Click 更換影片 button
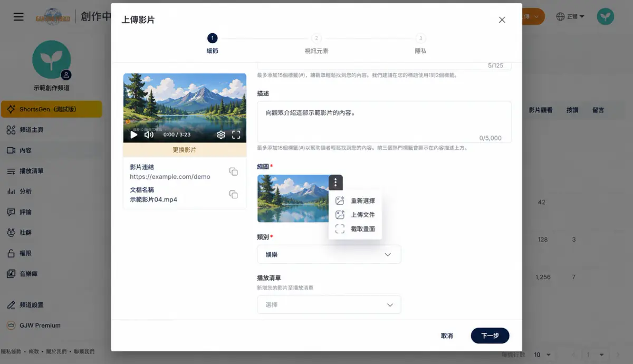 [x=185, y=150]
